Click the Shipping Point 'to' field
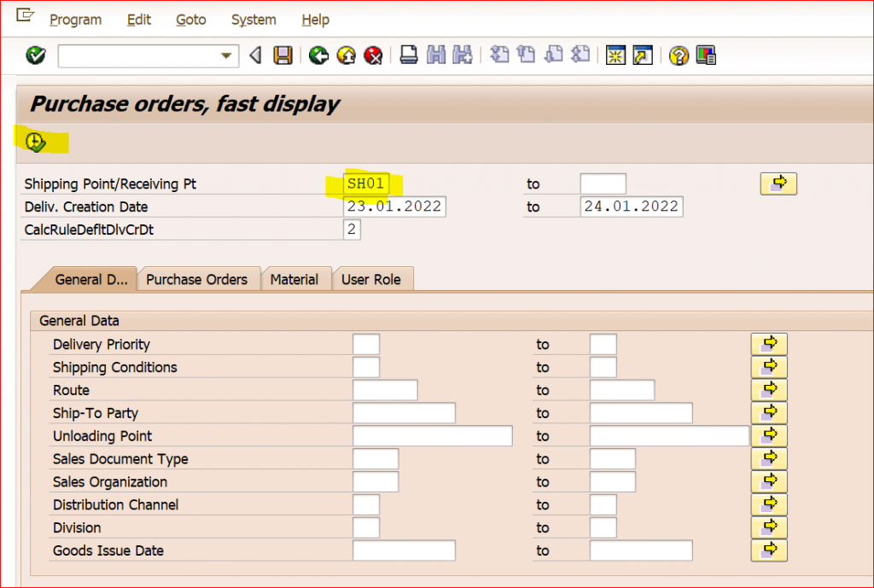This screenshot has height=588, width=874. click(x=603, y=183)
